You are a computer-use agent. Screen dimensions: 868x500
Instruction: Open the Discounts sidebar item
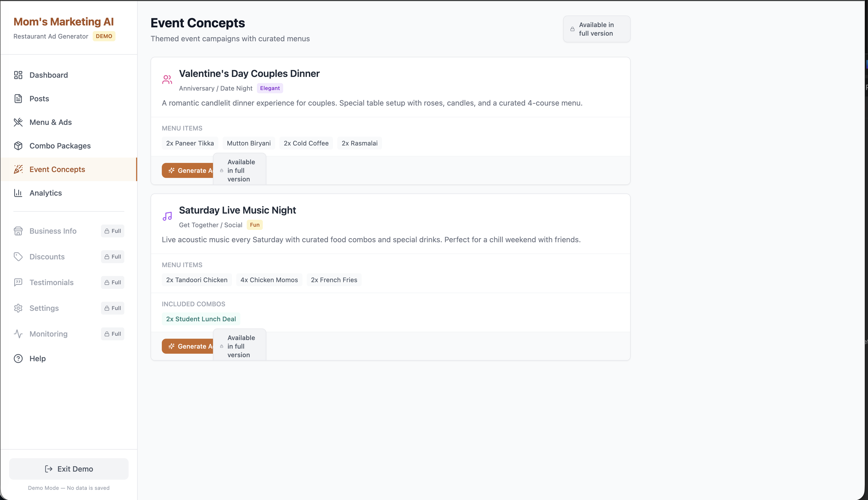[x=47, y=257]
